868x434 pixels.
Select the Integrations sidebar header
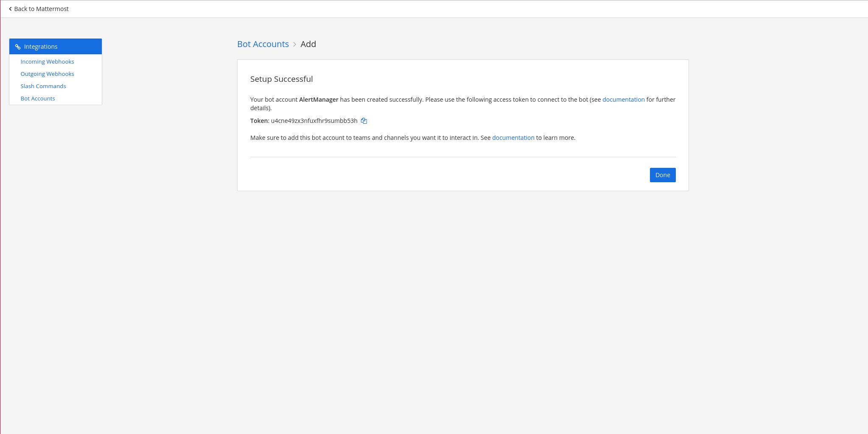(x=56, y=47)
